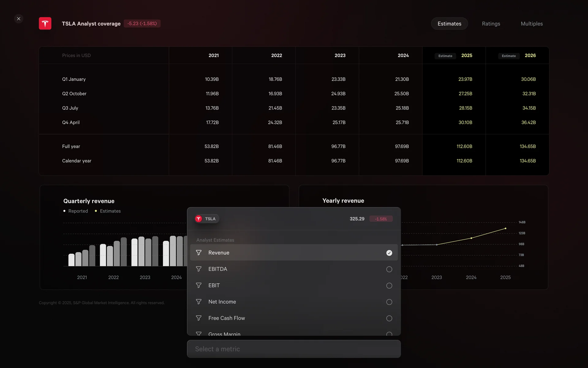Click funnel icon beside Free Cash Flow
The image size is (588, 368).
coord(199,318)
